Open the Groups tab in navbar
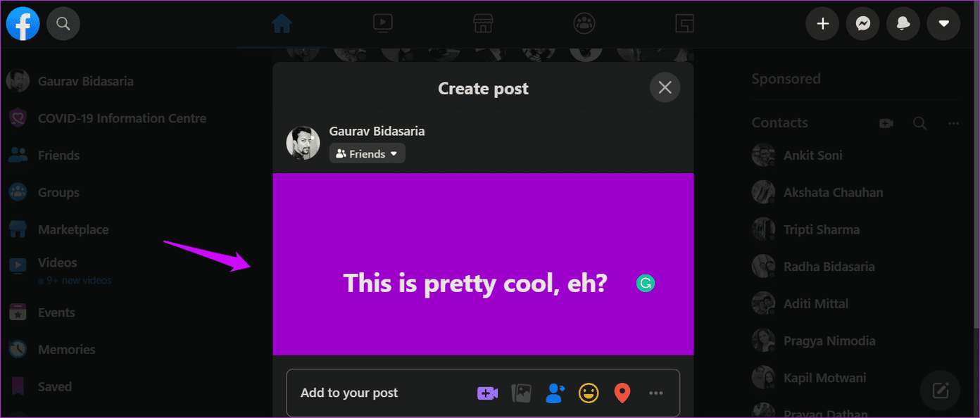 [584, 24]
